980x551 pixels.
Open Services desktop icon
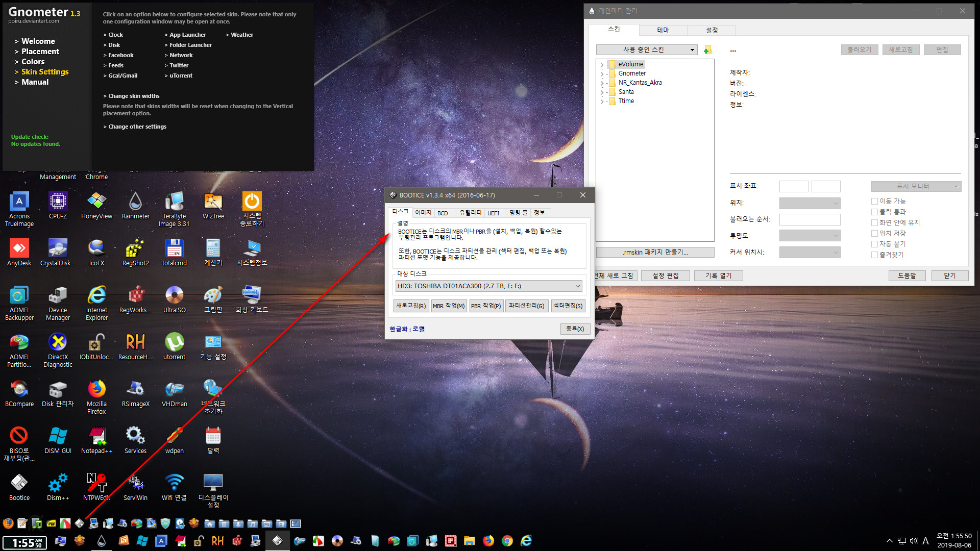tap(135, 440)
